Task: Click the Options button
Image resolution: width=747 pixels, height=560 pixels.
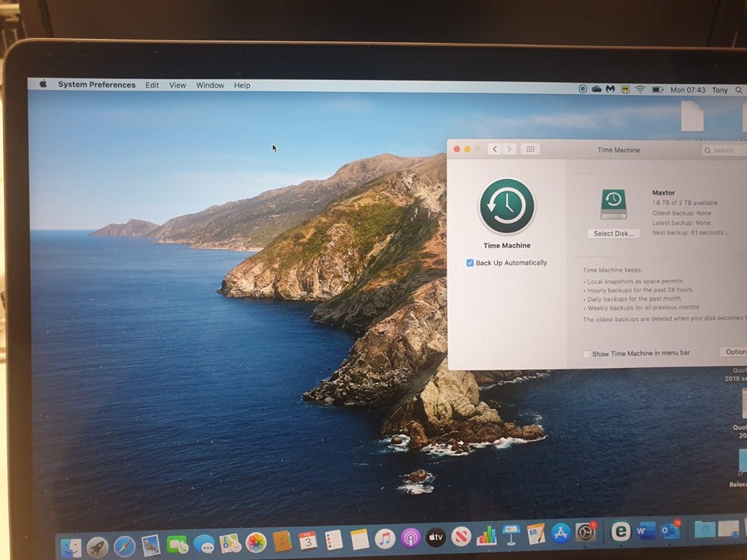Action: (x=734, y=352)
